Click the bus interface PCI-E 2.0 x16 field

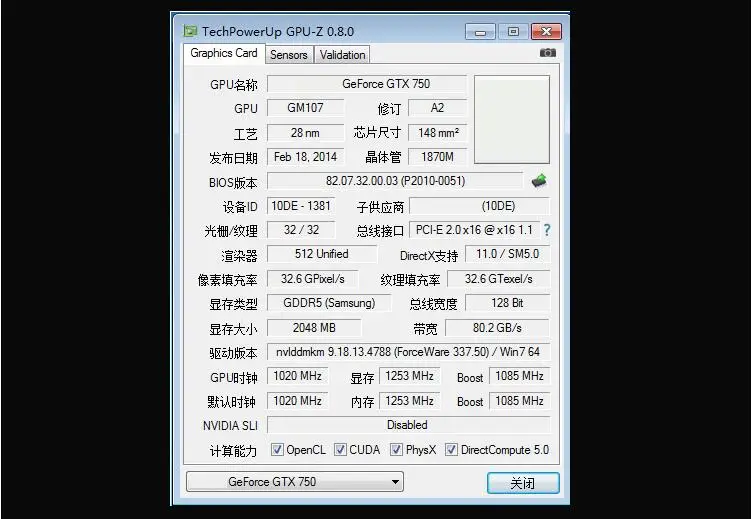point(474,230)
